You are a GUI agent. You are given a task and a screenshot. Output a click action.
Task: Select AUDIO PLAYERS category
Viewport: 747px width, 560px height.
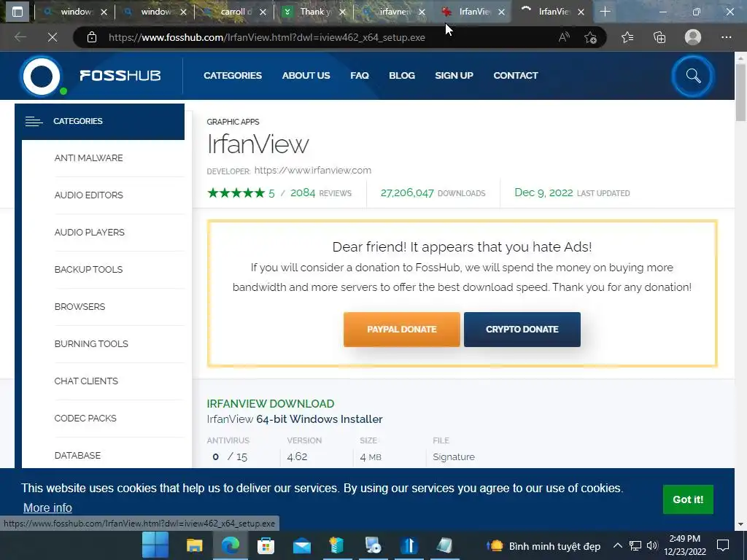(x=90, y=233)
